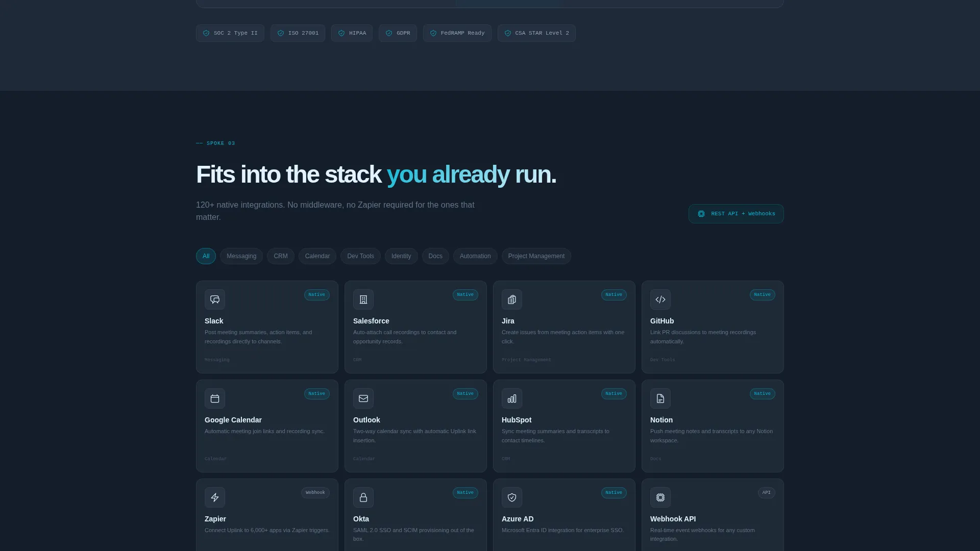
Task: Open the GitHub integration title
Action: point(662,321)
